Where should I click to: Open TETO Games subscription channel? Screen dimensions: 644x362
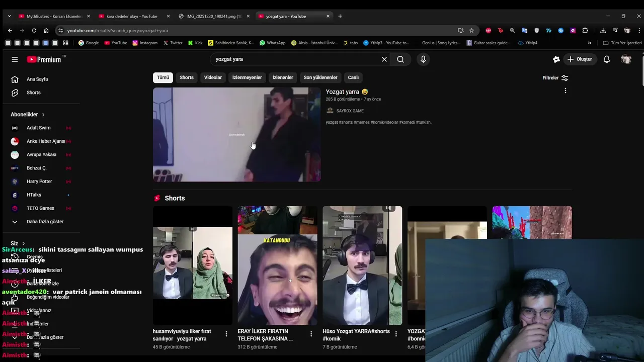pos(39,208)
